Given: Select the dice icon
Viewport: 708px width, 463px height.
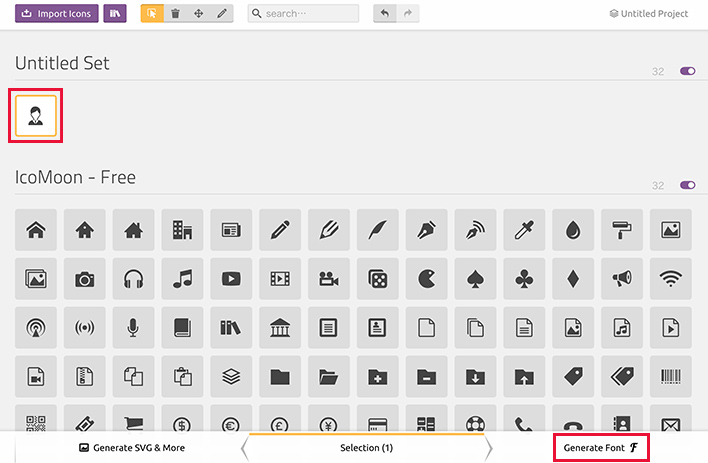Looking at the screenshot, I should (x=377, y=279).
